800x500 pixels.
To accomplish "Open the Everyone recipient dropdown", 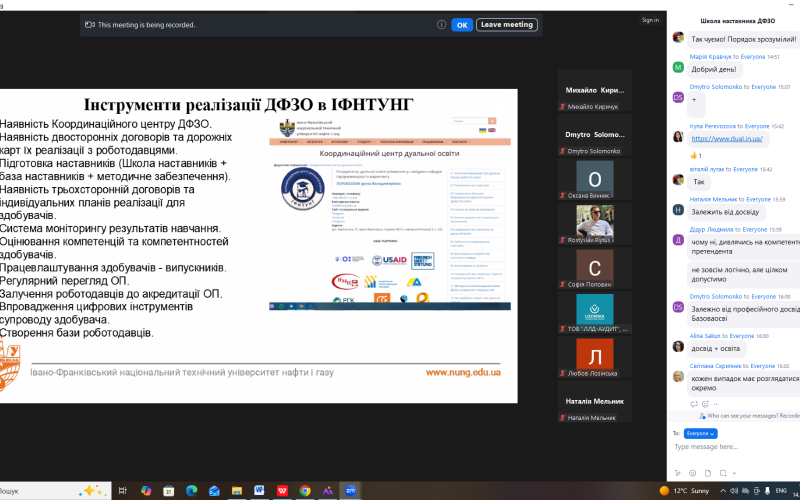I will 701,433.
